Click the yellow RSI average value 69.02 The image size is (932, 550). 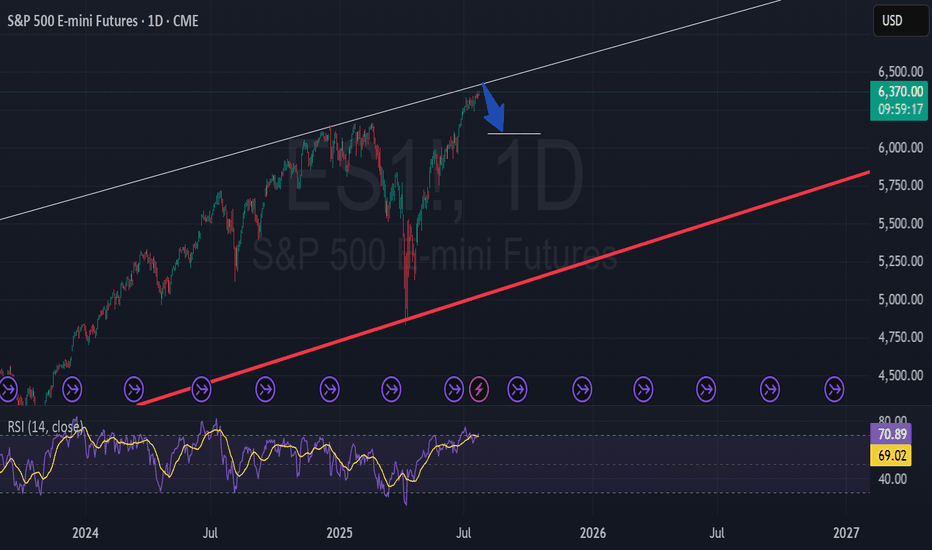pos(891,455)
